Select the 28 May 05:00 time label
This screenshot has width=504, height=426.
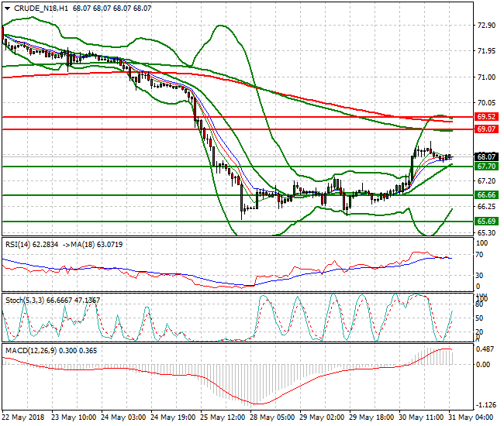[273, 417]
